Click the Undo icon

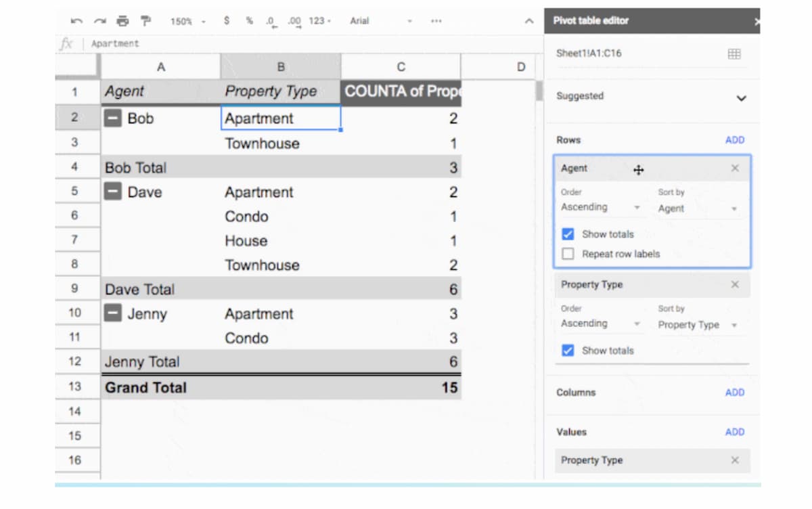(x=76, y=21)
